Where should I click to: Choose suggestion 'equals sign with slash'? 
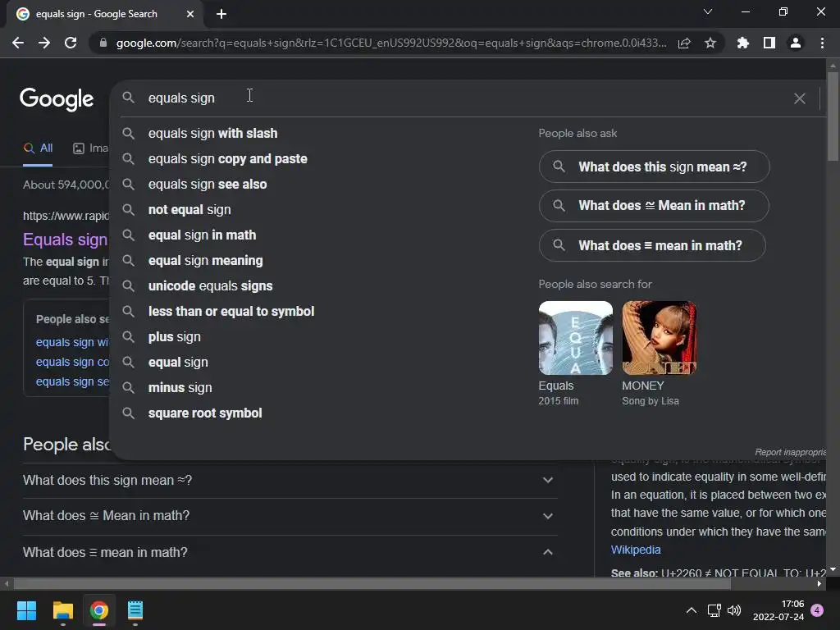click(x=212, y=134)
